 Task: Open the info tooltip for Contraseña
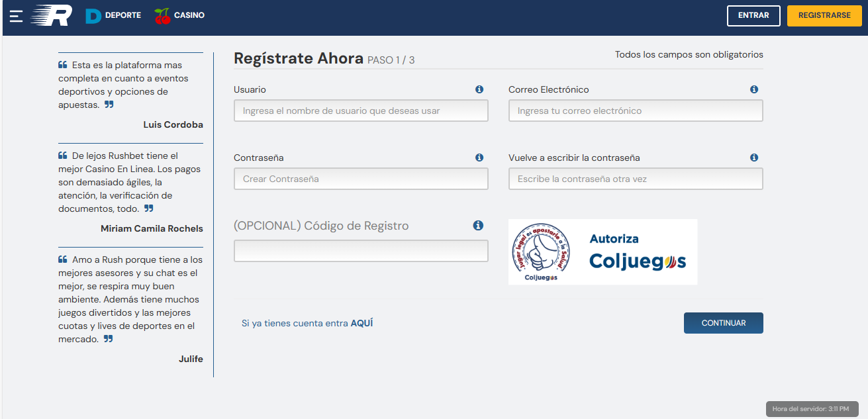tap(479, 158)
